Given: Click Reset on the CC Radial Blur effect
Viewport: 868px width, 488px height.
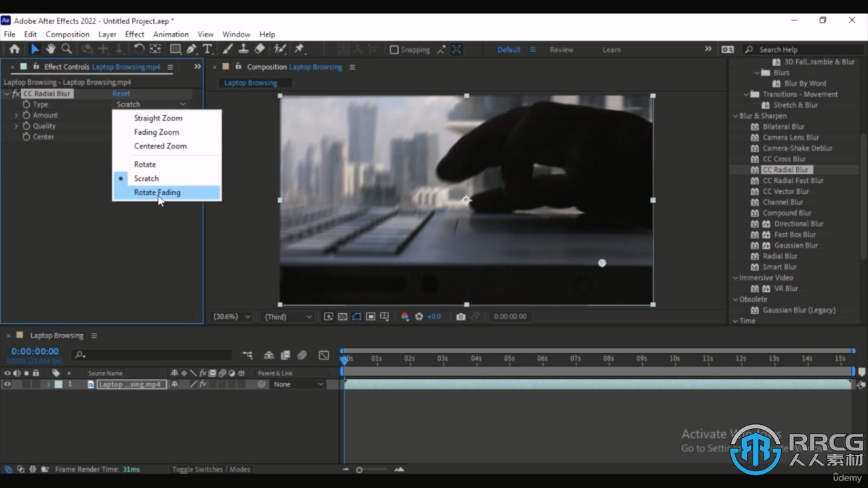Looking at the screenshot, I should pos(121,93).
